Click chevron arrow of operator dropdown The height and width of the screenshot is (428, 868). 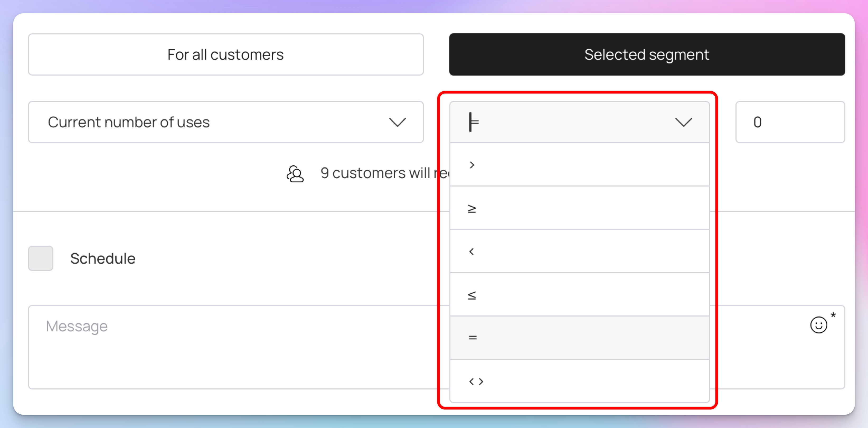683,122
